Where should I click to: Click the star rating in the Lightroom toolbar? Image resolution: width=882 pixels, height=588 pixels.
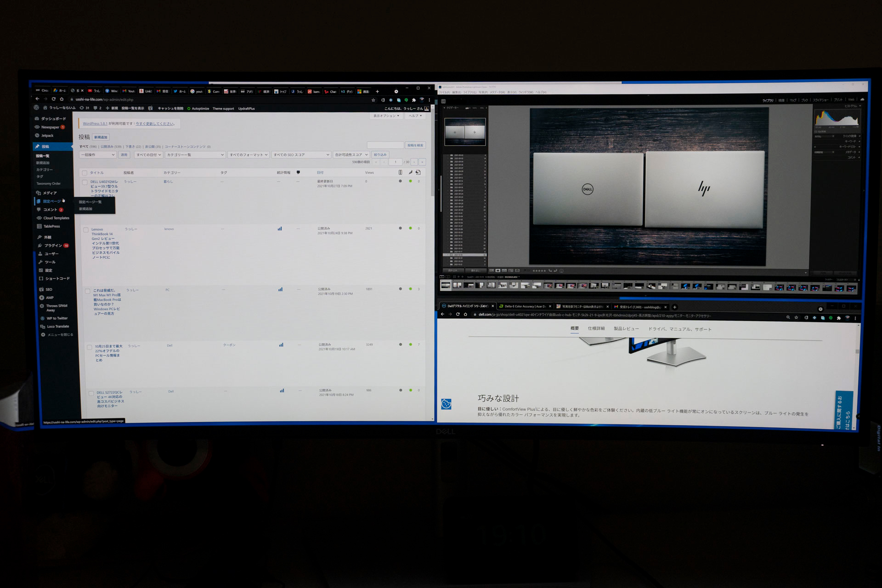[x=539, y=271]
